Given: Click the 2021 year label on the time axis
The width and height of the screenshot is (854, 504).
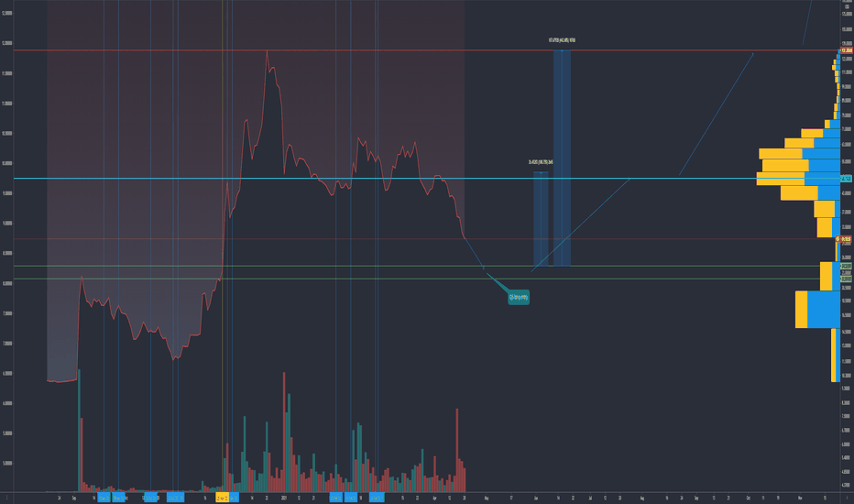Looking at the screenshot, I should click(x=284, y=498).
